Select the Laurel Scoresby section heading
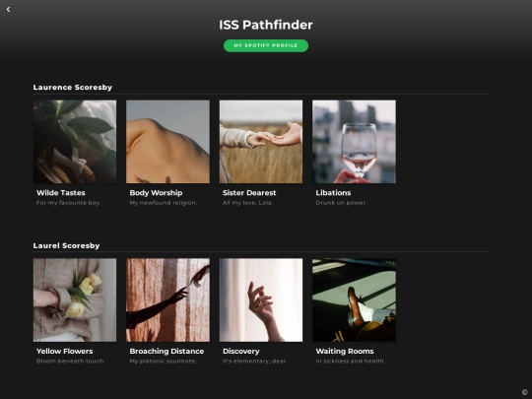The height and width of the screenshot is (399, 532). tap(66, 245)
